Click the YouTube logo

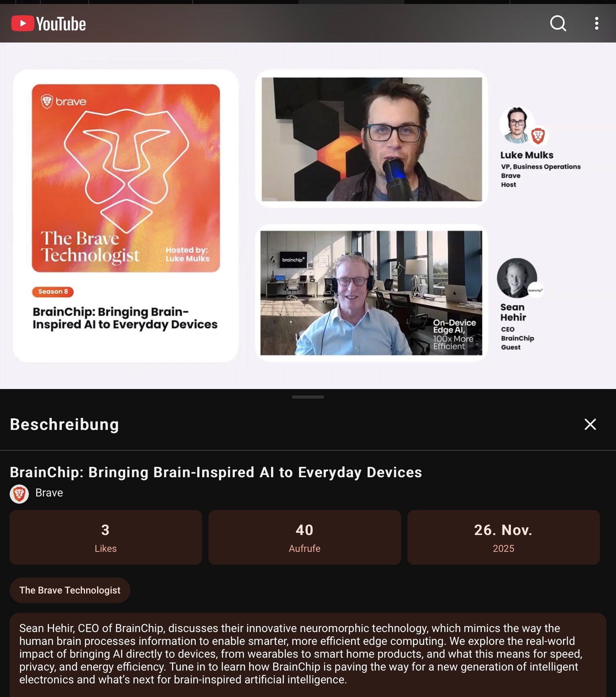click(49, 24)
